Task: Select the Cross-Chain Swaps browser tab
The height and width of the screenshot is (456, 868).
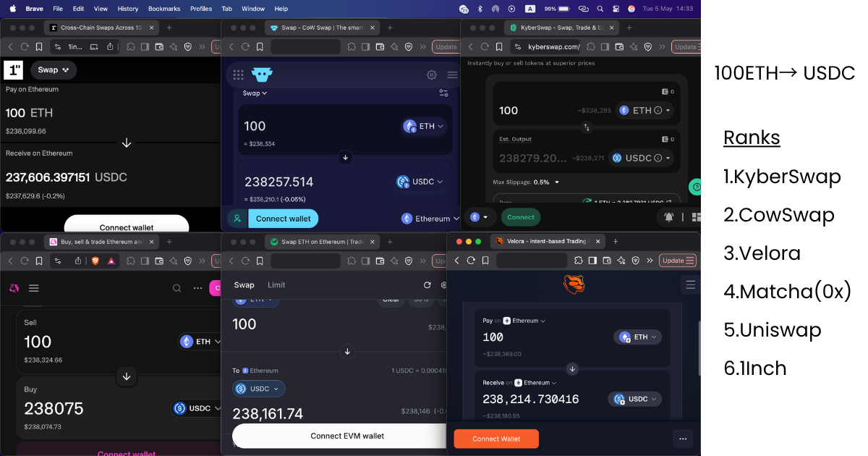Action: point(101,28)
